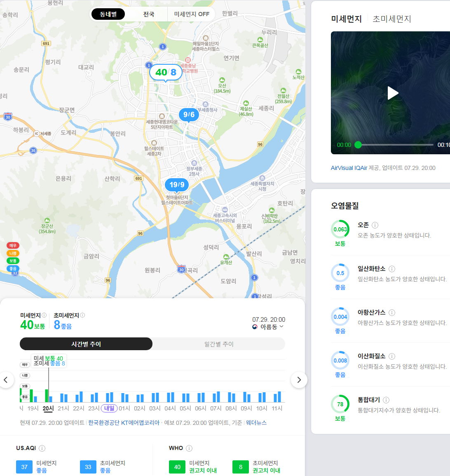The image size is (450, 476).
Task: Show info for 아황산가스 pollutant
Action: (x=392, y=312)
